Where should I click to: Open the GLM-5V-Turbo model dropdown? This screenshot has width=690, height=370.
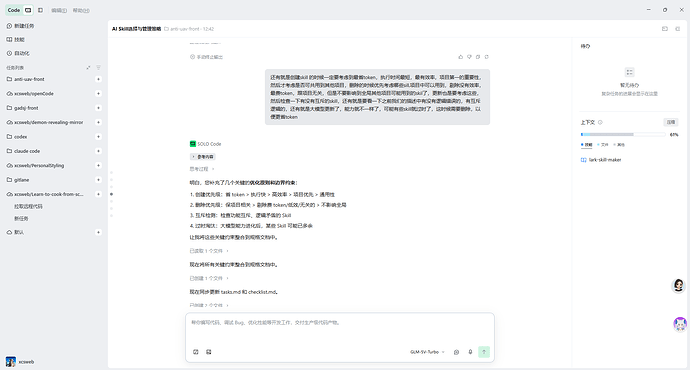427,352
